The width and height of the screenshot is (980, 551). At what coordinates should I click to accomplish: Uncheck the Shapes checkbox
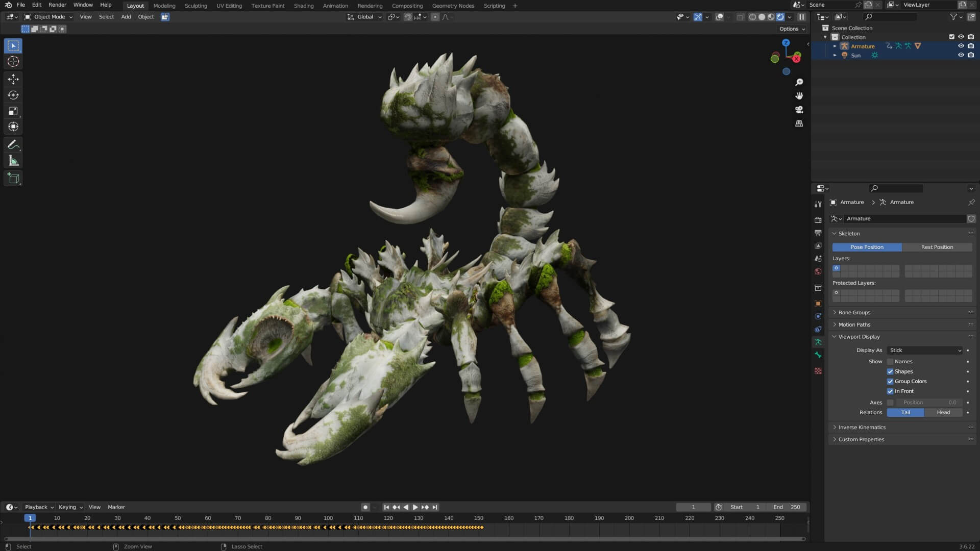pos(890,371)
